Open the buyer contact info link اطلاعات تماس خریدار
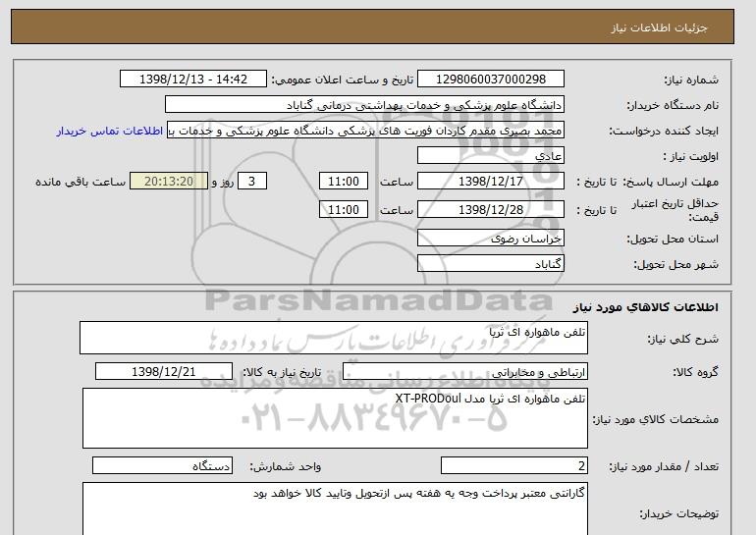 click(x=109, y=132)
